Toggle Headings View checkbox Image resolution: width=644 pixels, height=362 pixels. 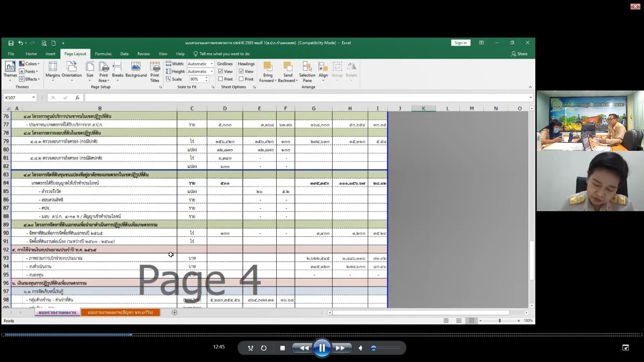(241, 71)
